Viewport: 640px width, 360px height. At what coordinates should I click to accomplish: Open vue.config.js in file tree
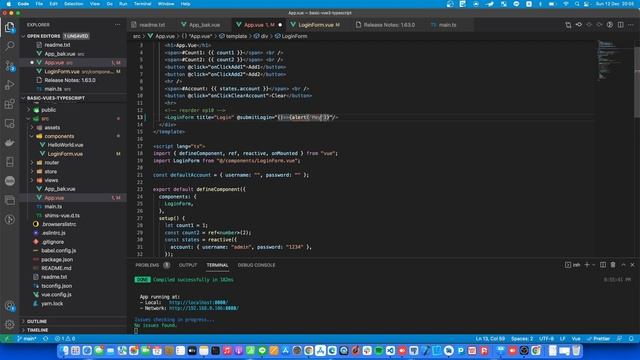pyautogui.click(x=56, y=295)
